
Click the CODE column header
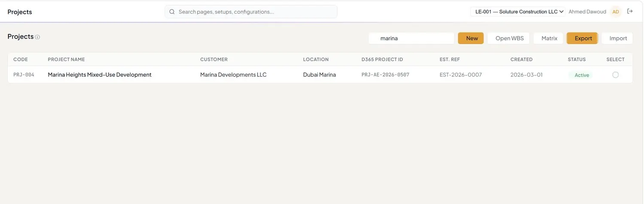coord(21,60)
